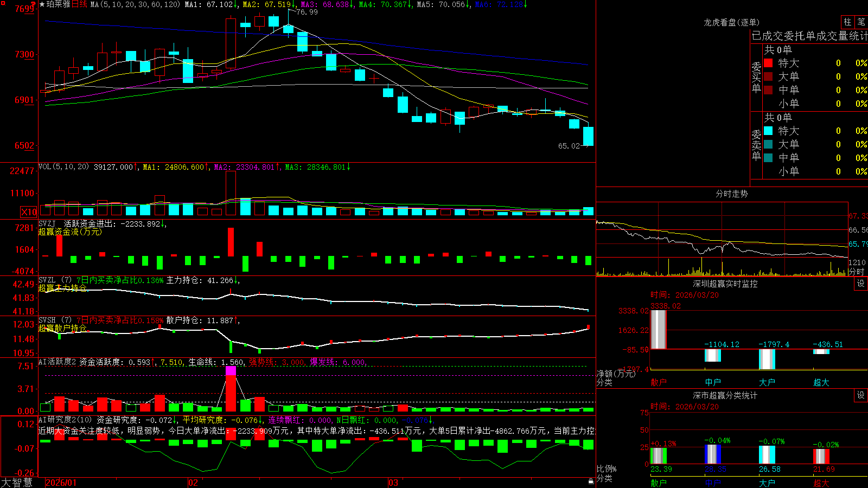Click the 大智慧 logo
Viewport: 868px width, 488px height.
(17, 483)
